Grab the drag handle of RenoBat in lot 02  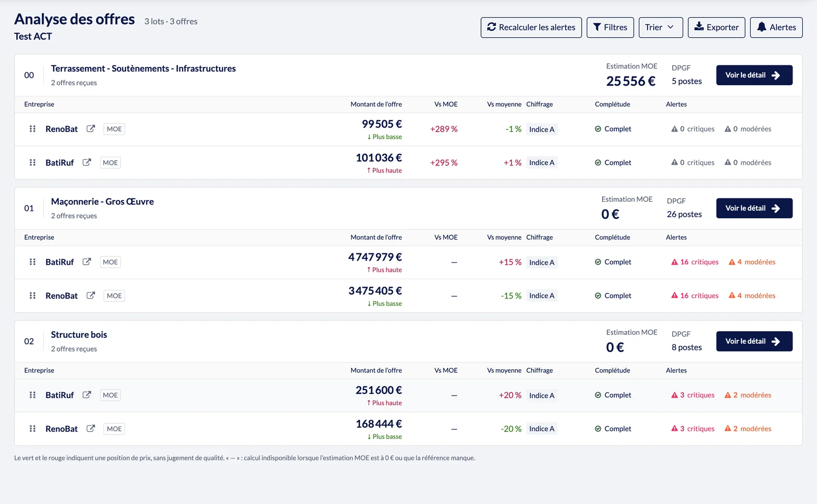pyautogui.click(x=33, y=429)
